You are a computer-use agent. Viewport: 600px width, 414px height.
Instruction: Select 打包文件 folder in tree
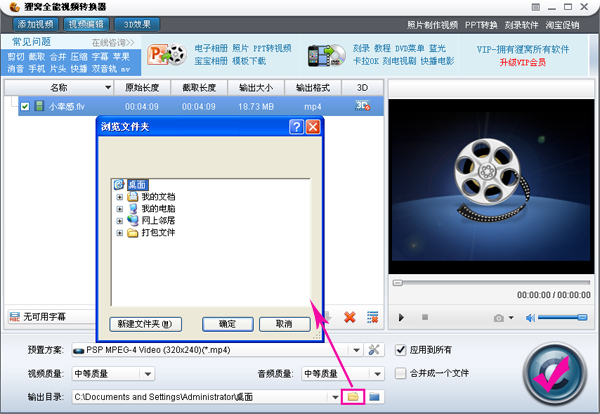click(158, 232)
